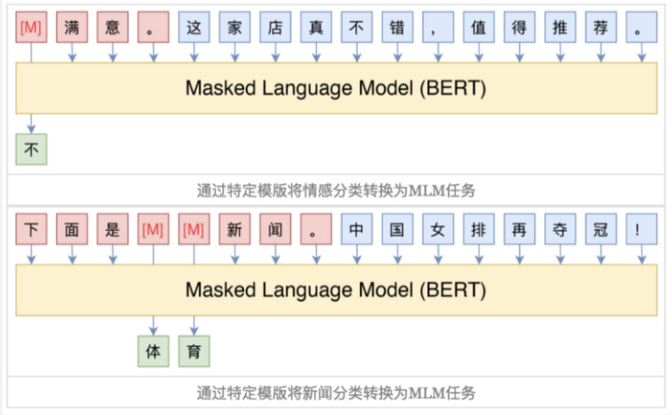Select the blue 冠 token box
The image size is (672, 415).
598,230
